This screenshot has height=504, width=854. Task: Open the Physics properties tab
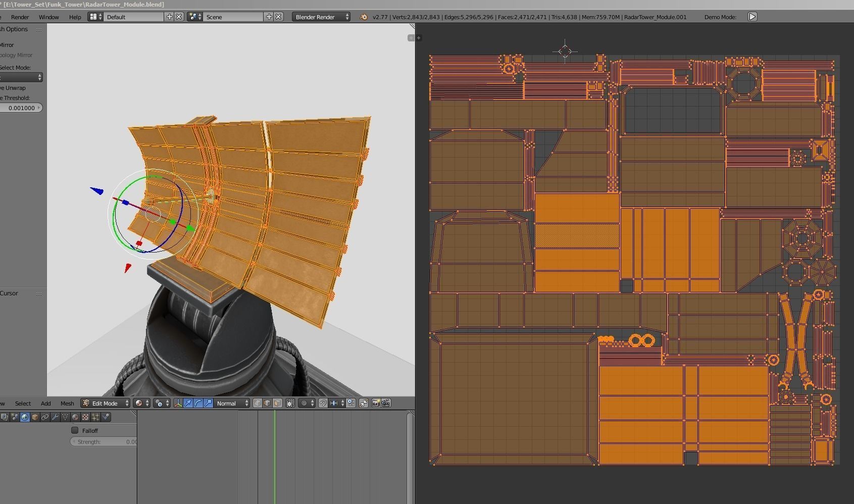coord(106,417)
